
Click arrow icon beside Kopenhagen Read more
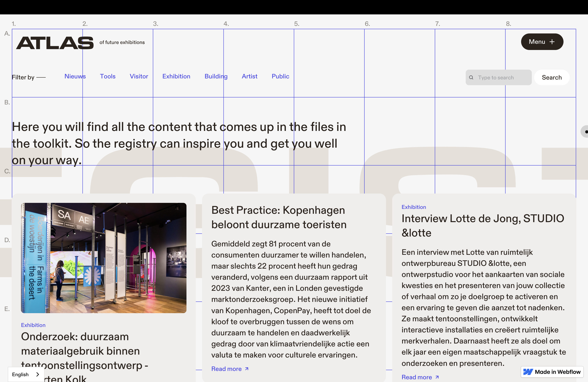pyautogui.click(x=247, y=369)
